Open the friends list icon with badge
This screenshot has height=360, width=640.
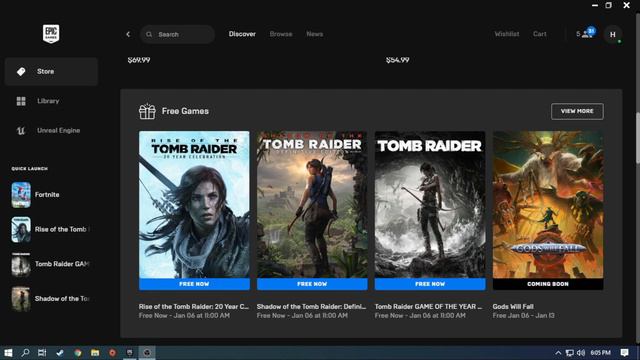coord(587,33)
